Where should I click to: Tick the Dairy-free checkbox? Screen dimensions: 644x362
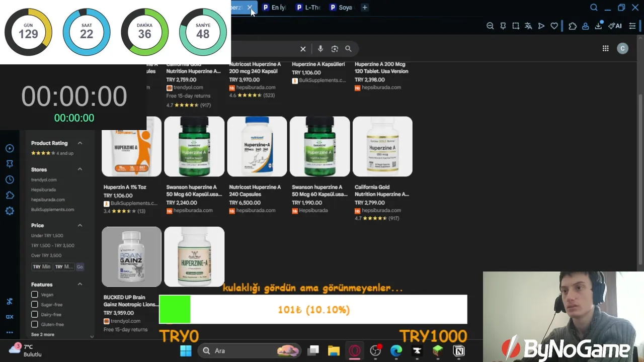click(34, 314)
